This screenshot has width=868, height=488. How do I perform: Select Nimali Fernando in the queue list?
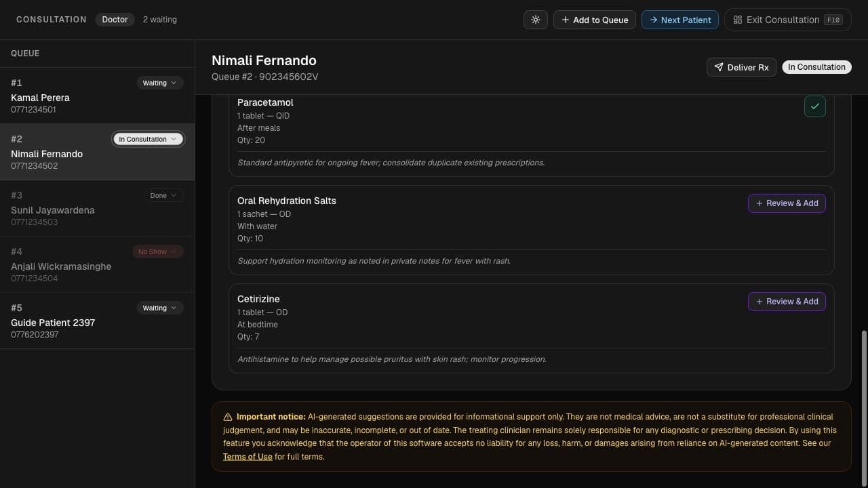click(x=97, y=152)
